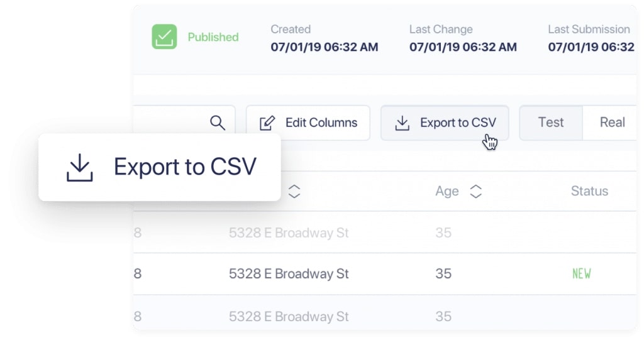The image size is (644, 340).
Task: Click the Last Change timestamp
Action: tap(463, 47)
